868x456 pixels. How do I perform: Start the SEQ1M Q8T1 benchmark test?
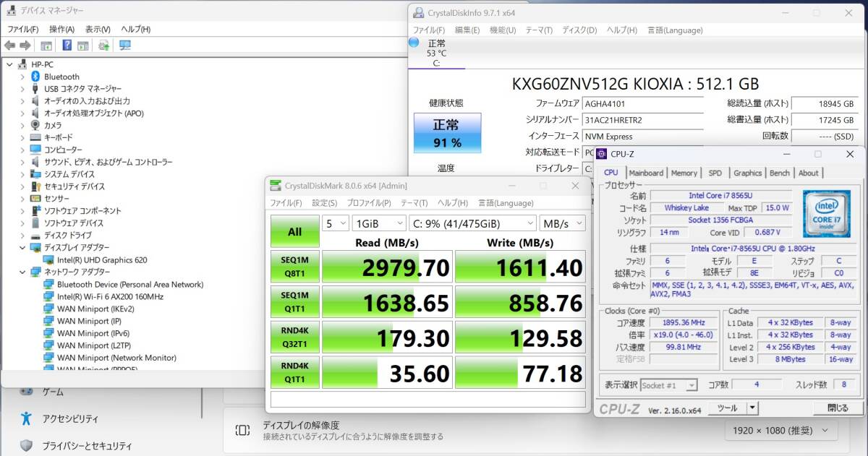(x=294, y=267)
